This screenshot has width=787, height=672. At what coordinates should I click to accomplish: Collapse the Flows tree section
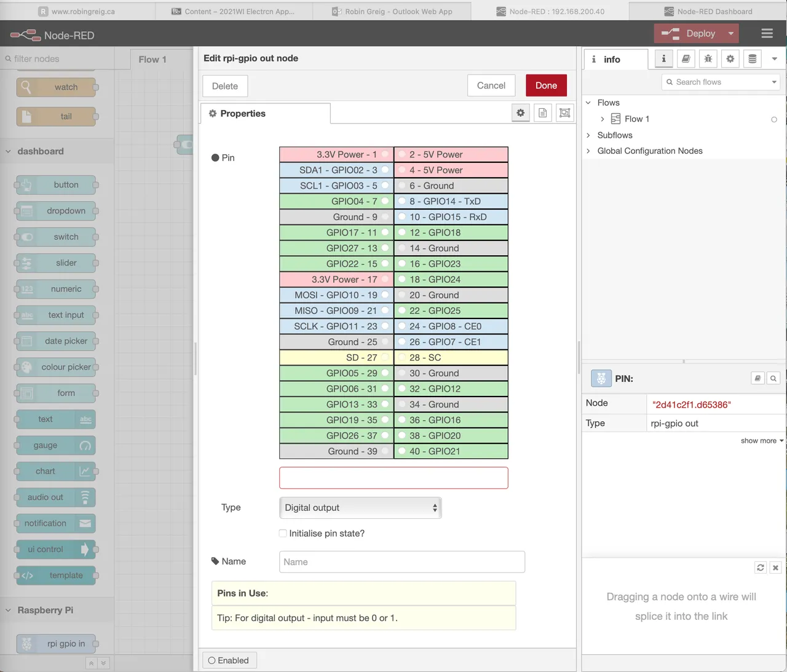point(588,103)
